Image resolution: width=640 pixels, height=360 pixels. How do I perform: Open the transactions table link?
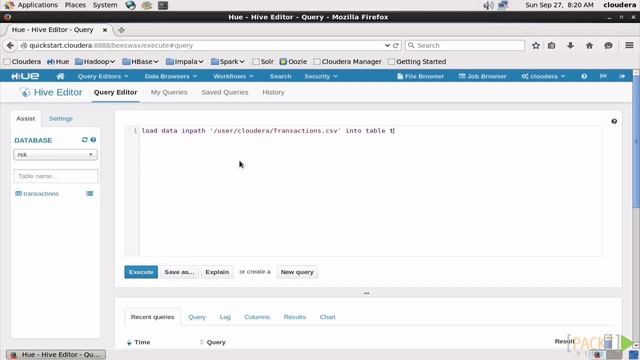tap(41, 193)
